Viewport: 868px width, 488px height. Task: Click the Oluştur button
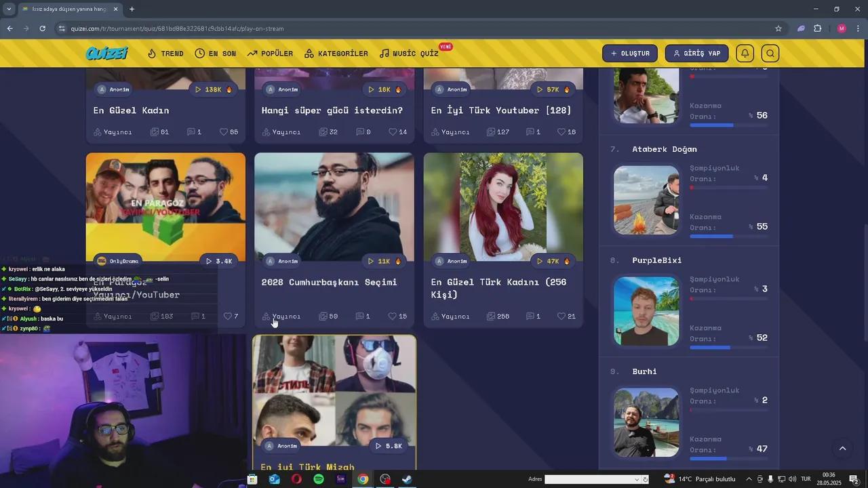point(630,54)
